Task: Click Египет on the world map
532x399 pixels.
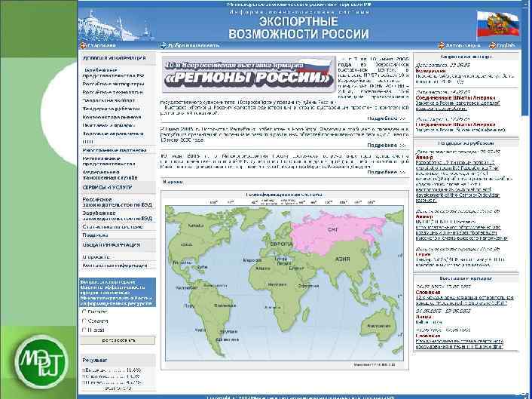Action: point(297,268)
